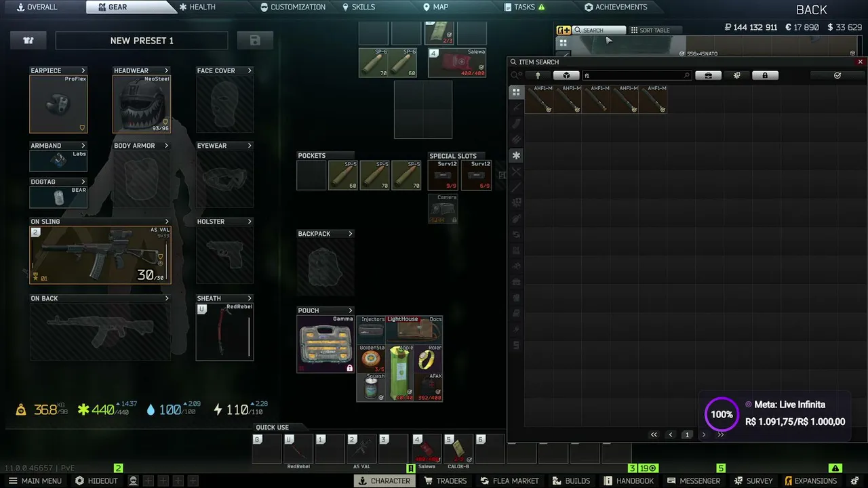Select the Injectors case in pouch
The image size is (868, 488).
(x=372, y=329)
